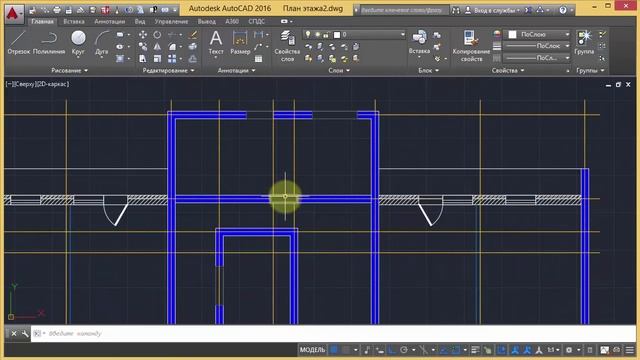The width and height of the screenshot is (640, 360).
Task: Open the СПДС ribbon tab
Action: pos(256,21)
